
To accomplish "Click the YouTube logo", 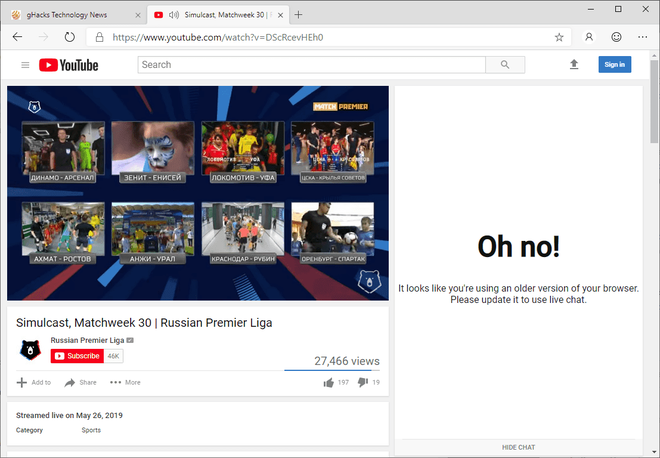I will (x=69, y=65).
